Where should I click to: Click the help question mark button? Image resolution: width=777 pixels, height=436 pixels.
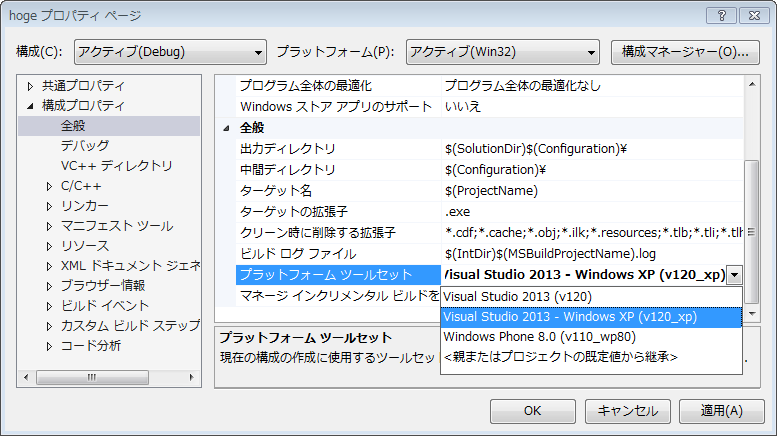coord(720,15)
